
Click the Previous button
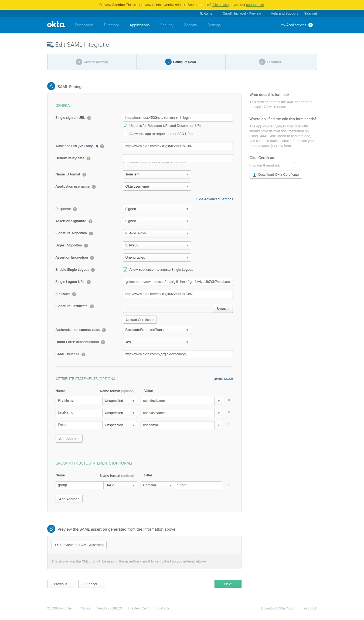pyautogui.click(x=60, y=584)
